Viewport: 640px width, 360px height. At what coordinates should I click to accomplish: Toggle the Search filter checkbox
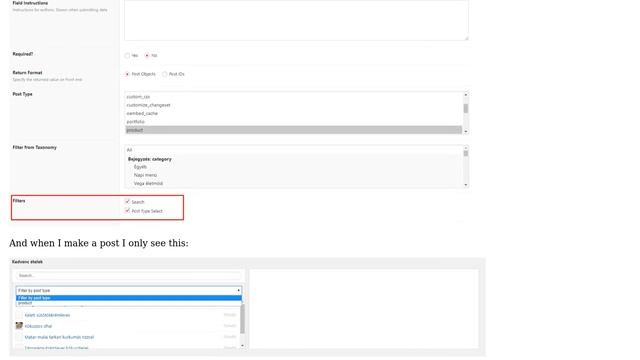pos(127,202)
